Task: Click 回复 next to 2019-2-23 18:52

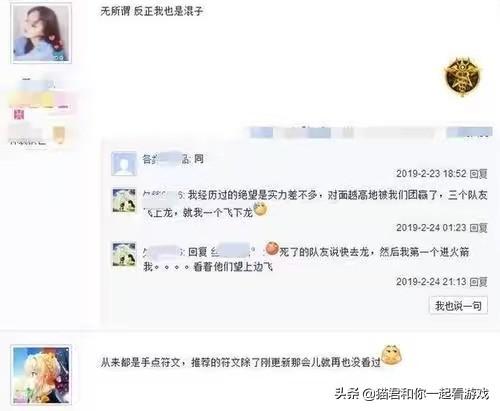Action: point(479,174)
